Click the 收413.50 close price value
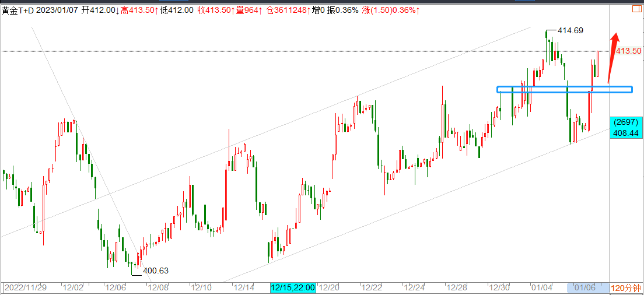 pyautogui.click(x=215, y=11)
